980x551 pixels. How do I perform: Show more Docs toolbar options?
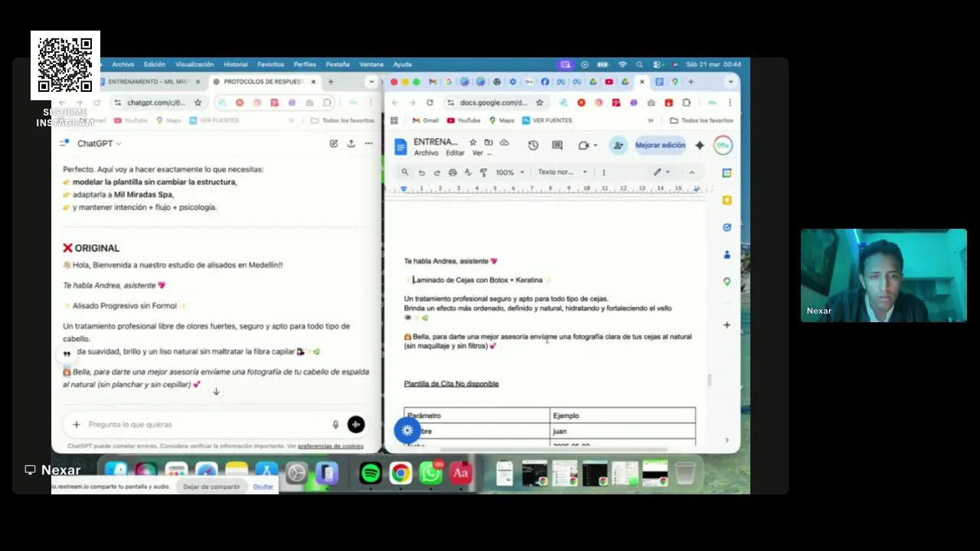click(603, 172)
